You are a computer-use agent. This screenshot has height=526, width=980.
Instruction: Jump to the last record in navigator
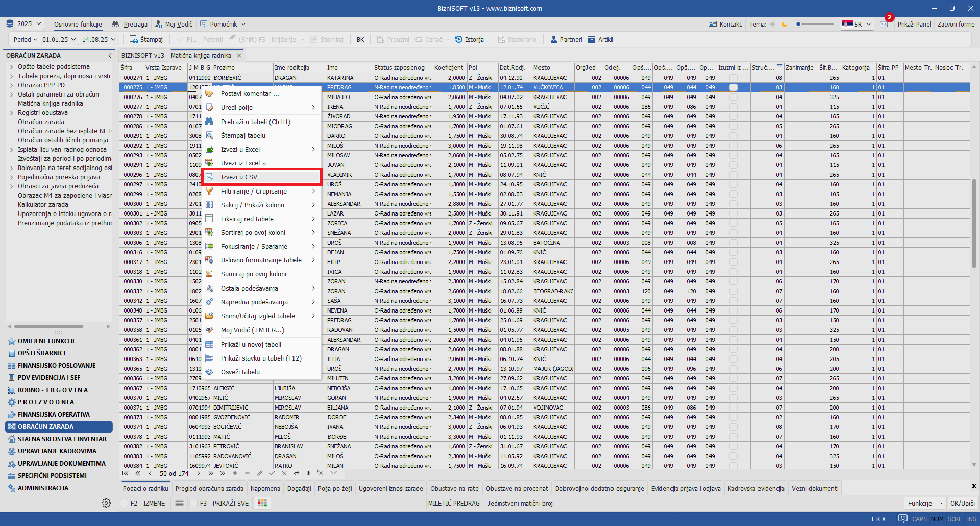pos(223,473)
